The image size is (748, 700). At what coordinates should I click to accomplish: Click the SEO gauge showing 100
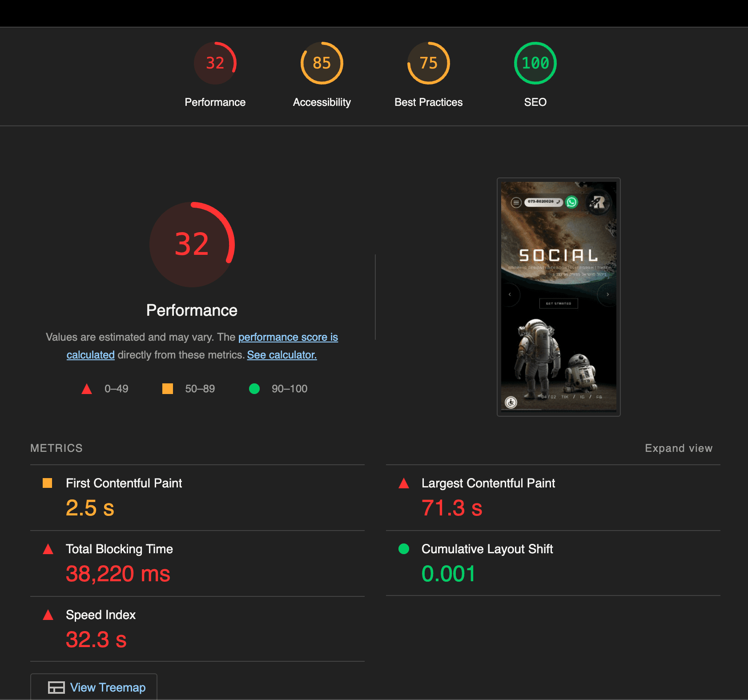[535, 63]
